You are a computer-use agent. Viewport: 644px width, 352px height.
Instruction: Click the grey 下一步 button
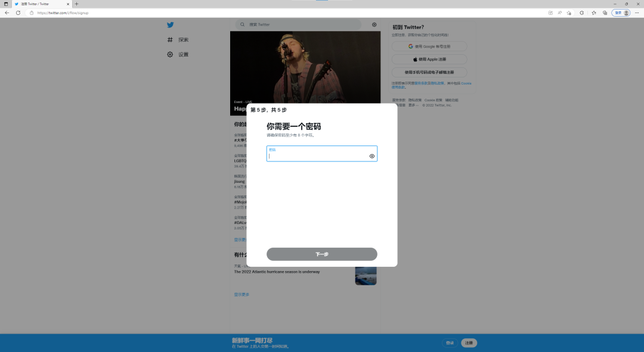pyautogui.click(x=321, y=254)
